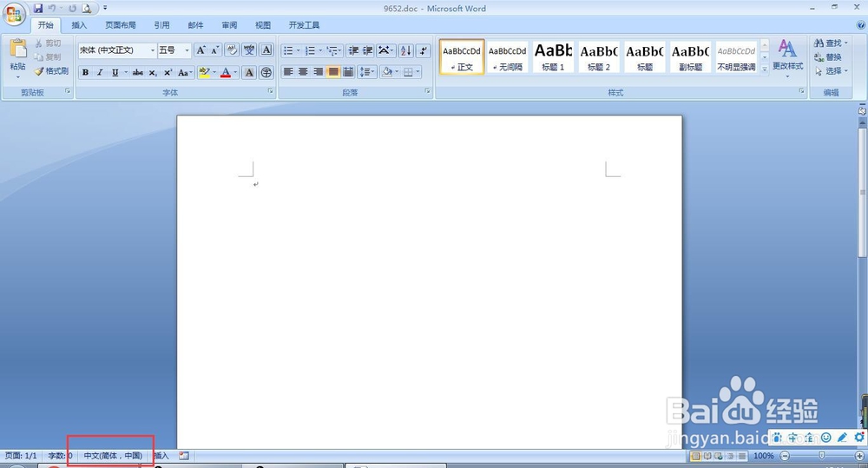868x468 pixels.
Task: Apply strikethrough formatting
Action: click(138, 73)
